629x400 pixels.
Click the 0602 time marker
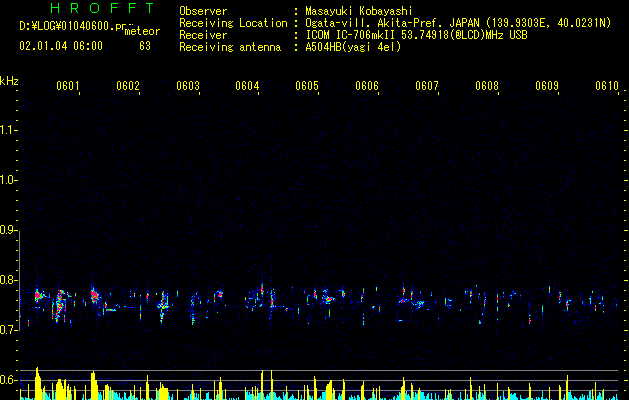click(x=128, y=85)
